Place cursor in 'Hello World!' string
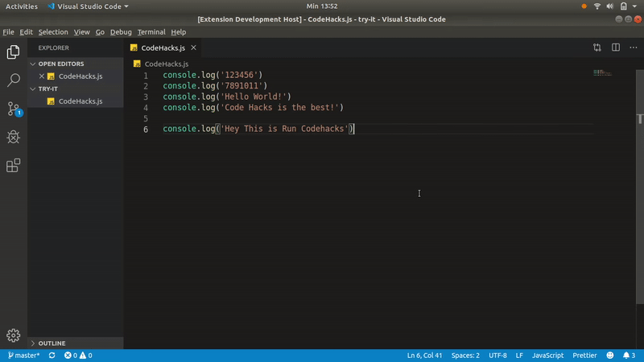This screenshot has width=644, height=362. [x=255, y=97]
